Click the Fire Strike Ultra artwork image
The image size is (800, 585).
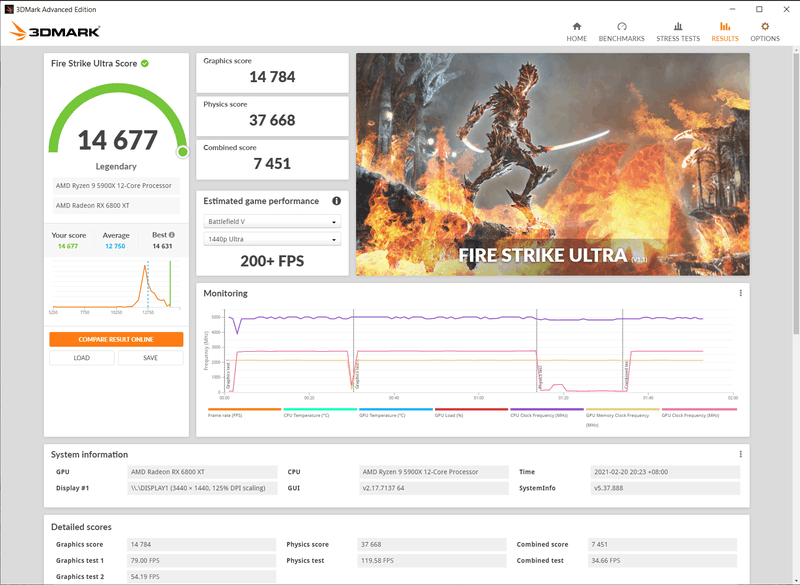tap(553, 164)
